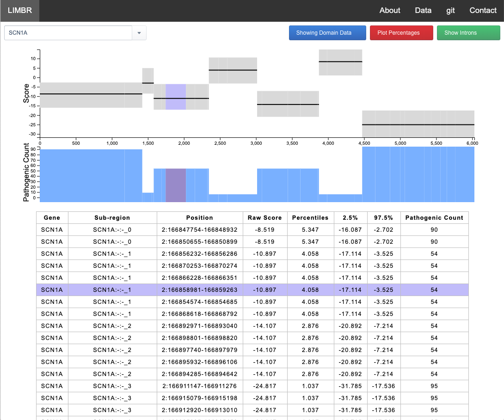This screenshot has height=420, width=504.
Task: Select the highlighted purple region in Score plot
Action: pos(176,97)
